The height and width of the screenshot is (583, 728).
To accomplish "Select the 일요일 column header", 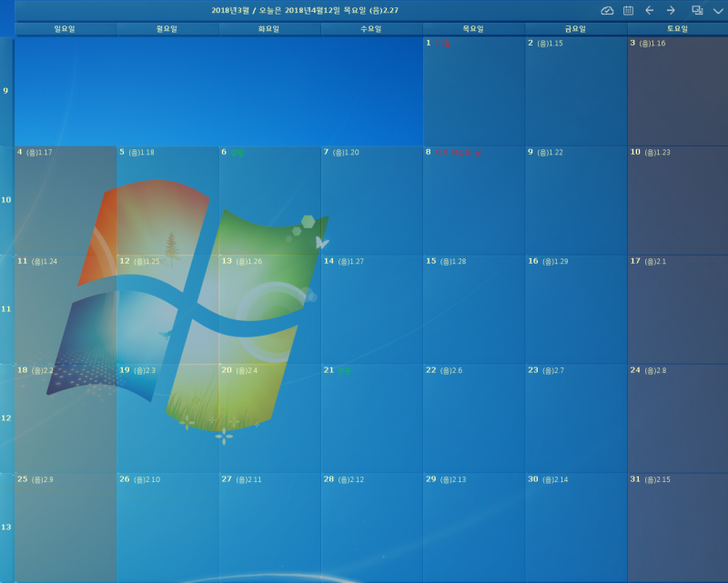I will click(65, 29).
